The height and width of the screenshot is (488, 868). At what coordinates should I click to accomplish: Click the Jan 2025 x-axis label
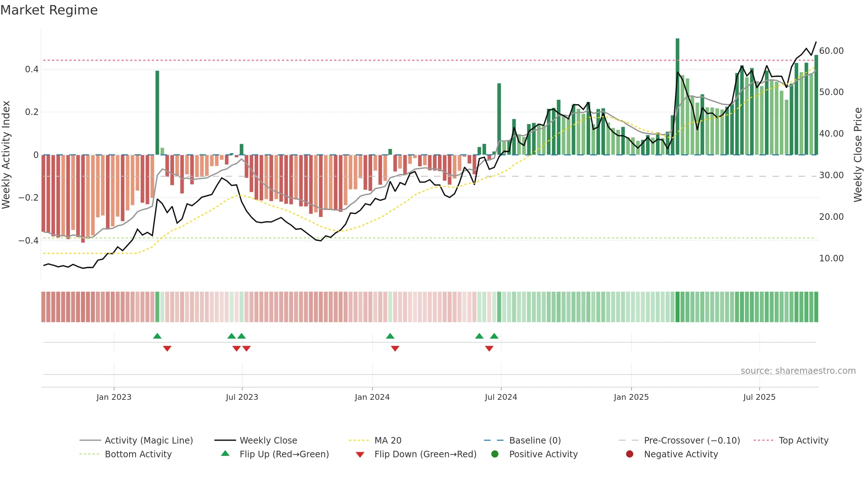(631, 397)
